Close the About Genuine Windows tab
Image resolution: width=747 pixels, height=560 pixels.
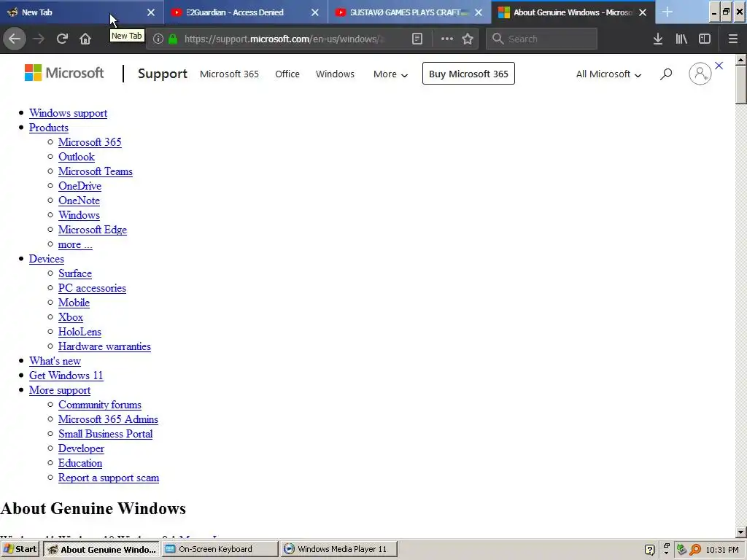(x=643, y=12)
